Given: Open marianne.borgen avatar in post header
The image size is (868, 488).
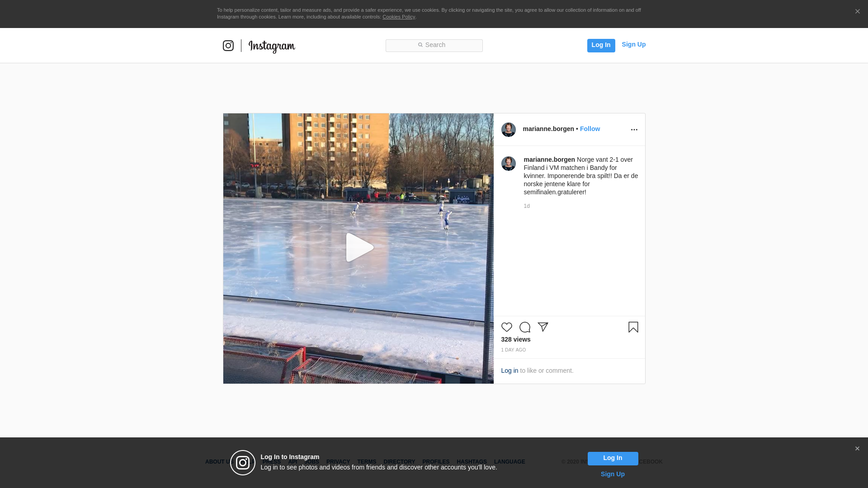Looking at the screenshot, I should click(x=508, y=129).
